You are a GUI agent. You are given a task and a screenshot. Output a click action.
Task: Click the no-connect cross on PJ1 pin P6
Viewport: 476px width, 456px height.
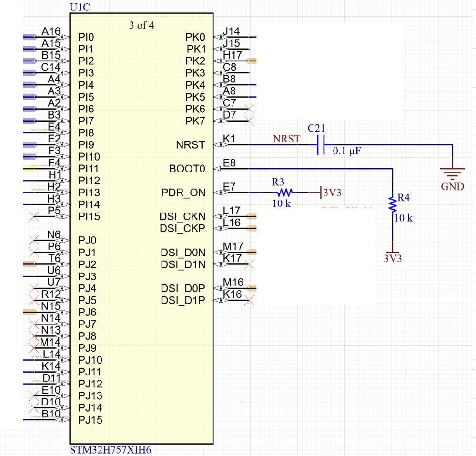tap(34, 252)
